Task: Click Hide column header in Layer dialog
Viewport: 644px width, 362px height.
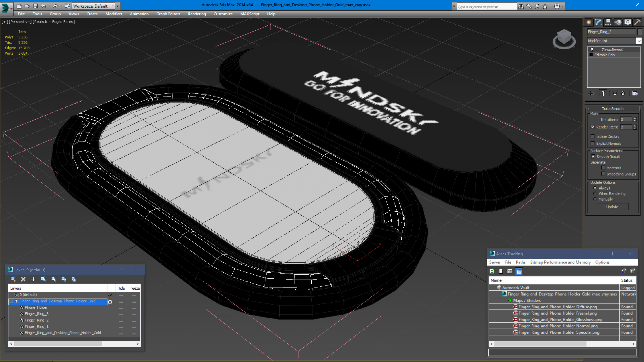Action: [121, 288]
